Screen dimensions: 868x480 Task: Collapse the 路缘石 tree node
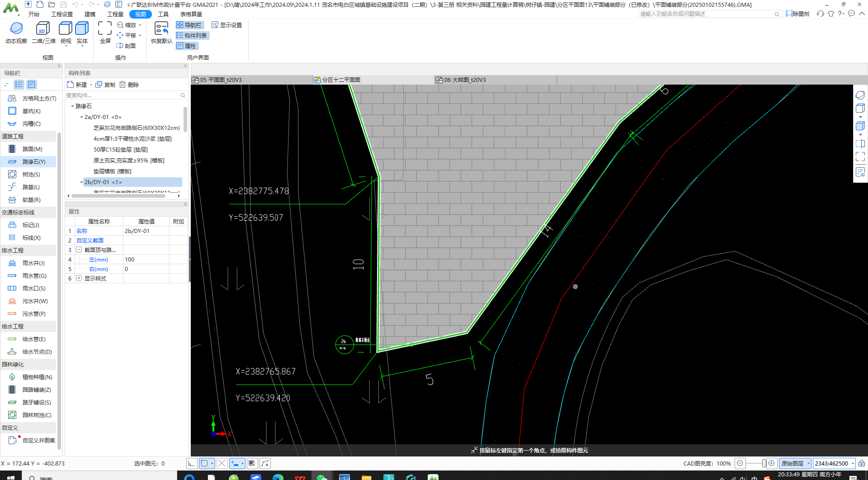click(72, 106)
